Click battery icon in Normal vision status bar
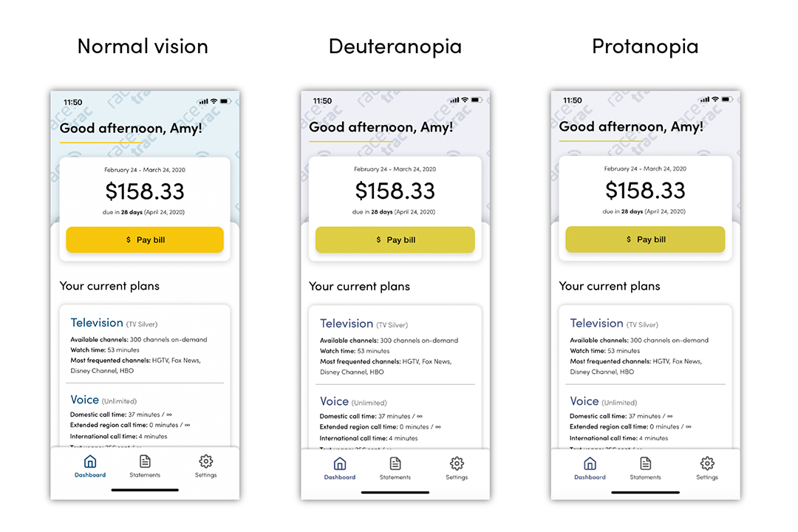798x532 pixels. [226, 100]
